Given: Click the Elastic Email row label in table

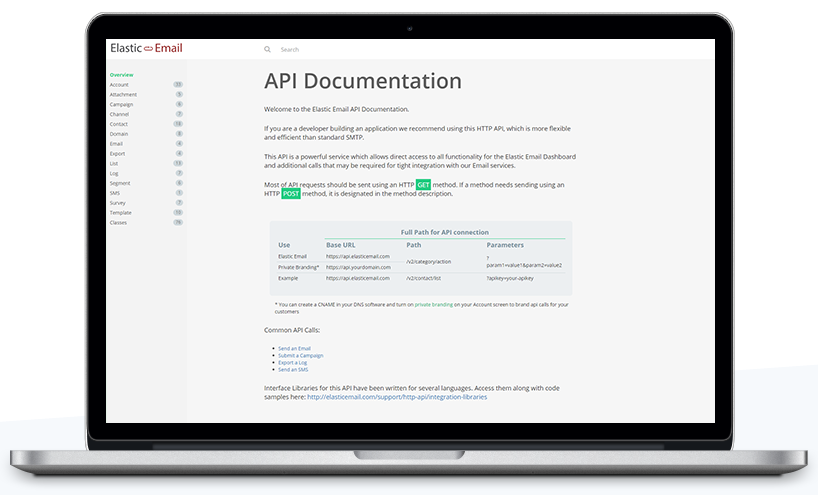Looking at the screenshot, I should (292, 257).
